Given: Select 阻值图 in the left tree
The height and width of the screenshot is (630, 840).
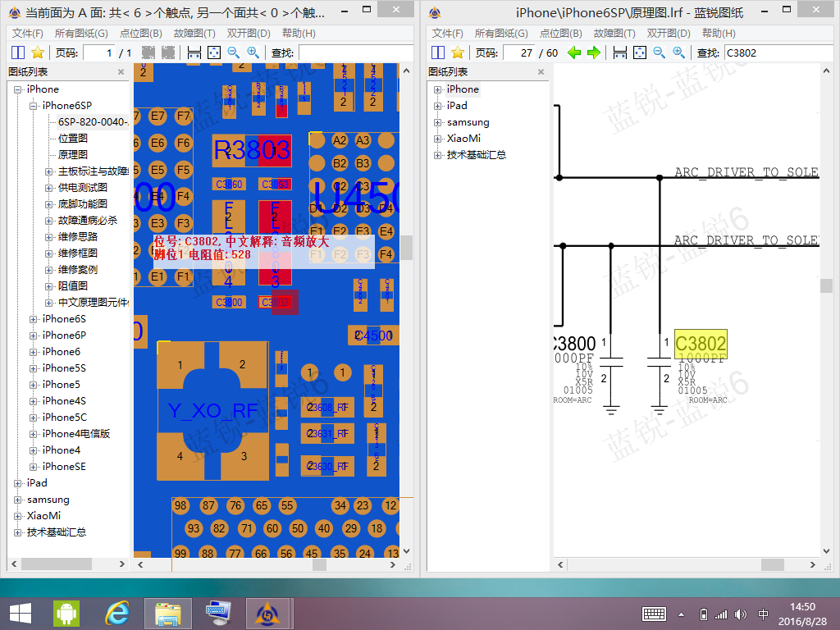Looking at the screenshot, I should [73, 286].
